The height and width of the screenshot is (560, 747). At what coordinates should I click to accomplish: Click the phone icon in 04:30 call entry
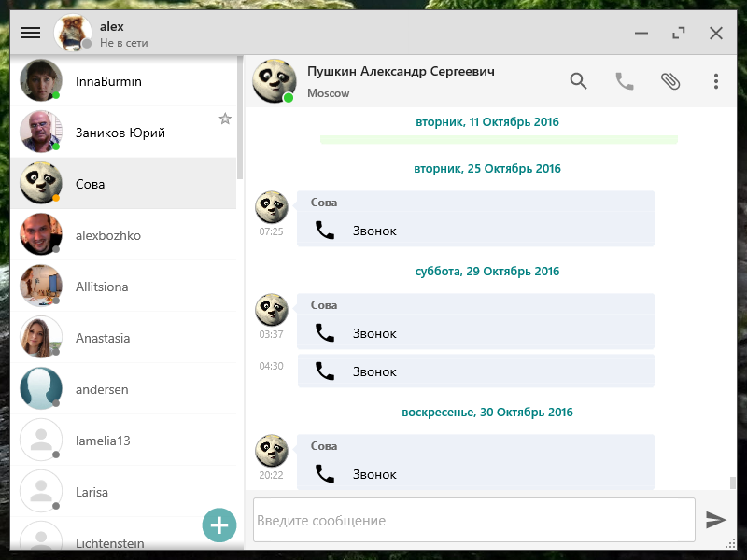(x=325, y=371)
